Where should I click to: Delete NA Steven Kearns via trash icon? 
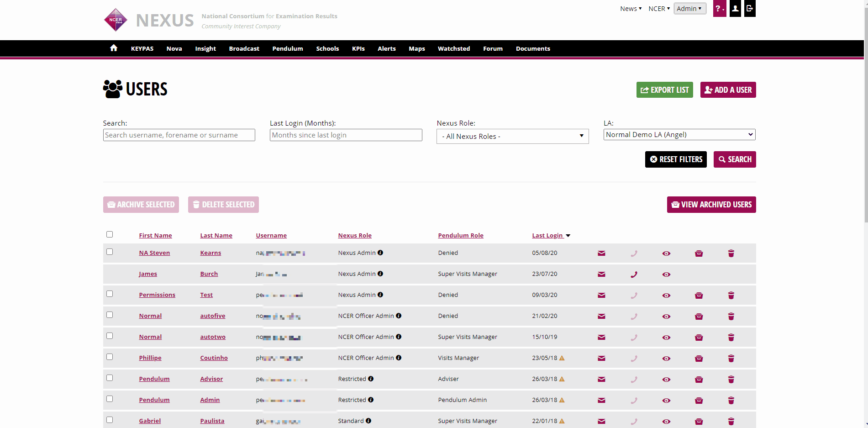(x=731, y=254)
